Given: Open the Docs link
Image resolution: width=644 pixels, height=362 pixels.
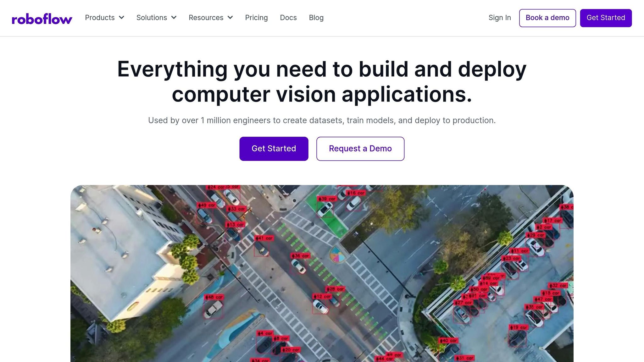Looking at the screenshot, I should (x=288, y=18).
